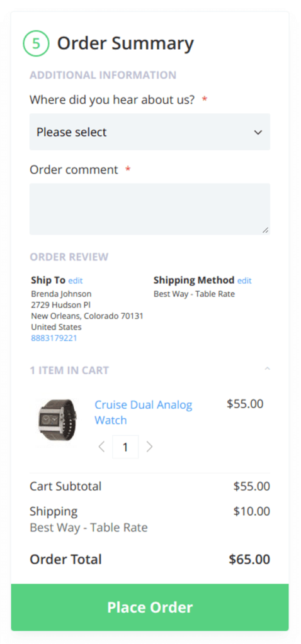
Task: Open the Cruise Dual Analog Watch link
Action: pyautogui.click(x=144, y=413)
